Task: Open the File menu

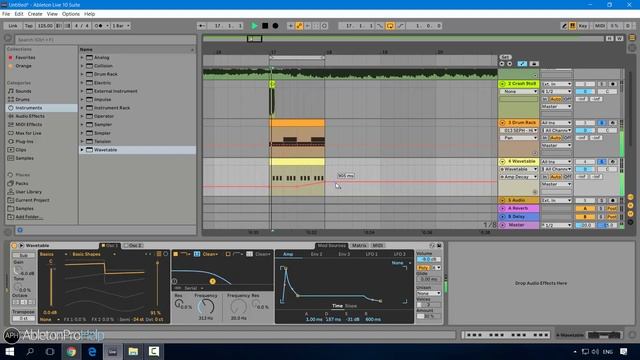Action: click(x=6, y=14)
